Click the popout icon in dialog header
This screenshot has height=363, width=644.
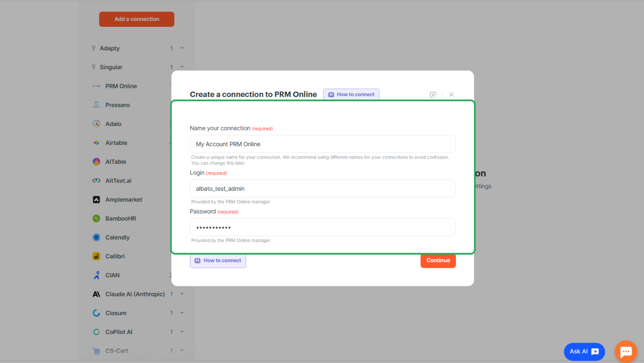pyautogui.click(x=433, y=95)
